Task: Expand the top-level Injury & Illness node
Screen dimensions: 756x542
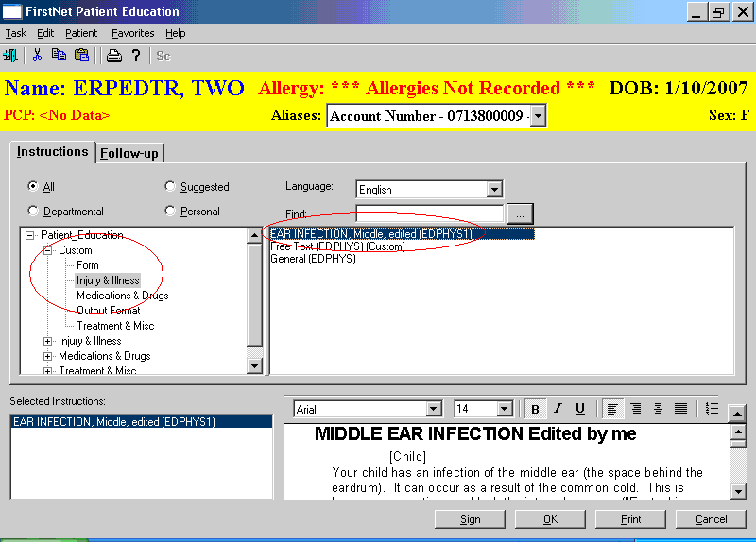Action: [x=48, y=341]
